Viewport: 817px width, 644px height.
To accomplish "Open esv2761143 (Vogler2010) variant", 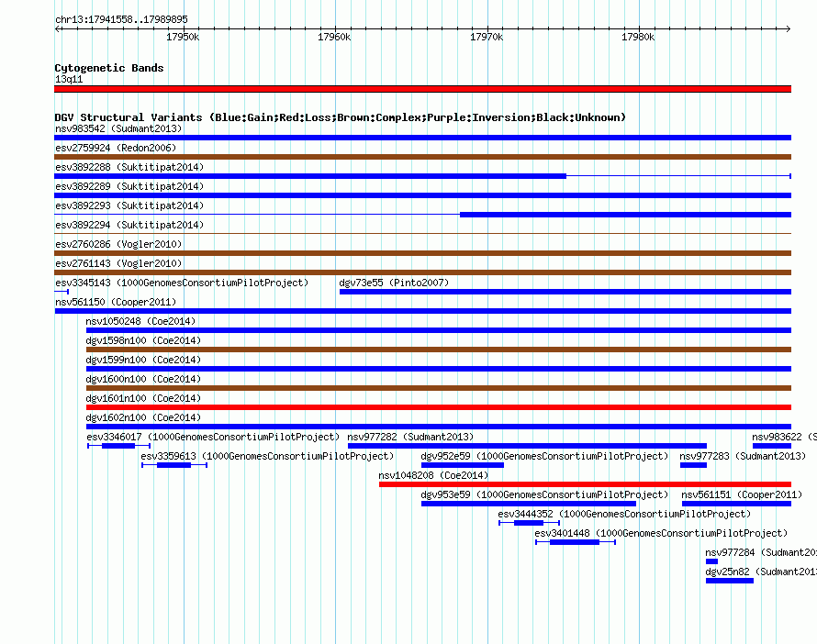I will point(118,263).
